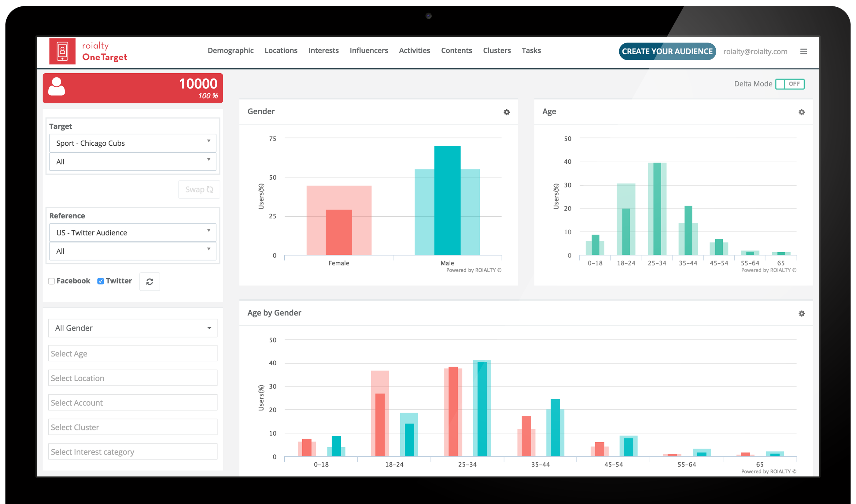
Task: Click the roialty OneTarget phone logo icon
Action: coord(62,51)
